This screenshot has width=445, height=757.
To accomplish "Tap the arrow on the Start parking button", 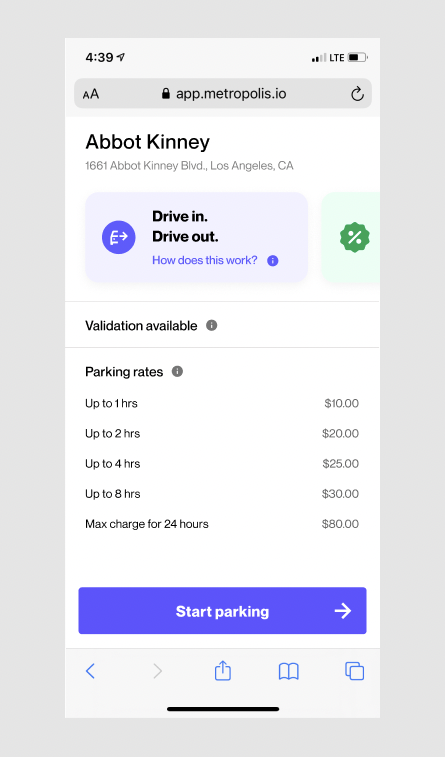I will pos(343,611).
